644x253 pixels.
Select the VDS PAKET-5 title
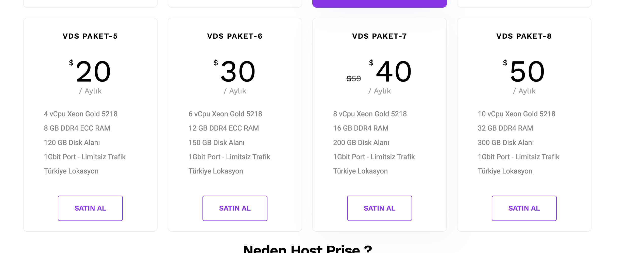tap(90, 36)
